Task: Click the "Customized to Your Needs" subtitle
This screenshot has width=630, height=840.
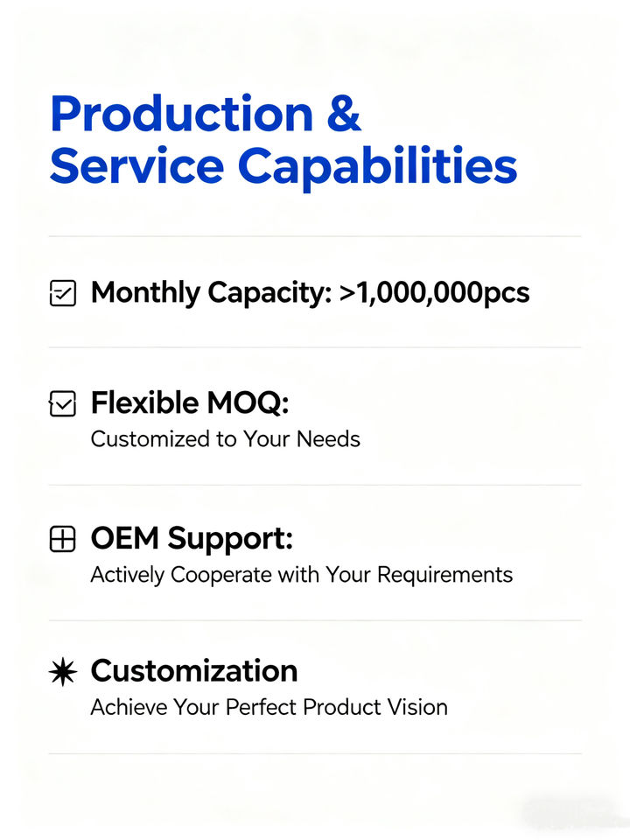Action: coord(225,438)
